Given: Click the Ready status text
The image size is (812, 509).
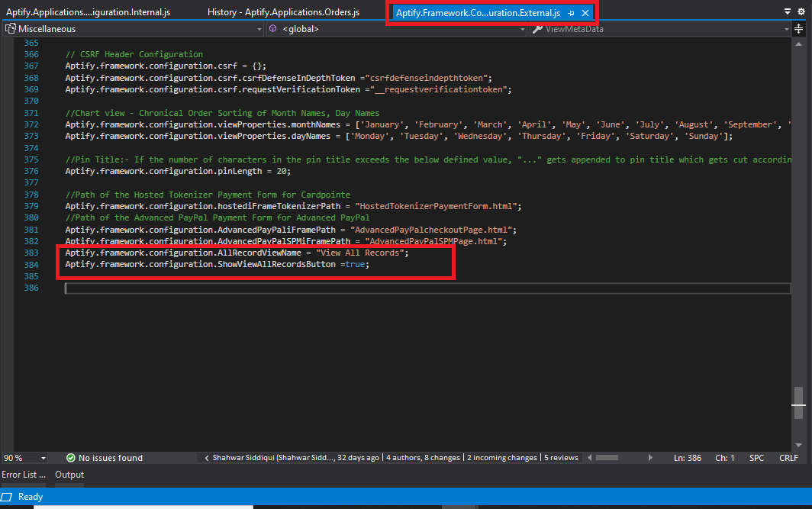Looking at the screenshot, I should pyautogui.click(x=31, y=497).
